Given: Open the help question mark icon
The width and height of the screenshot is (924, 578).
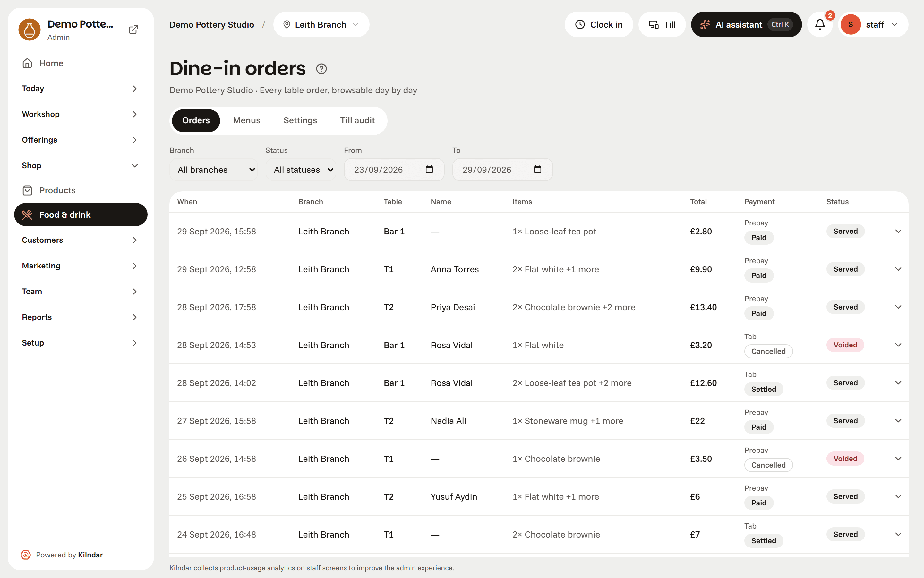Looking at the screenshot, I should 321,69.
